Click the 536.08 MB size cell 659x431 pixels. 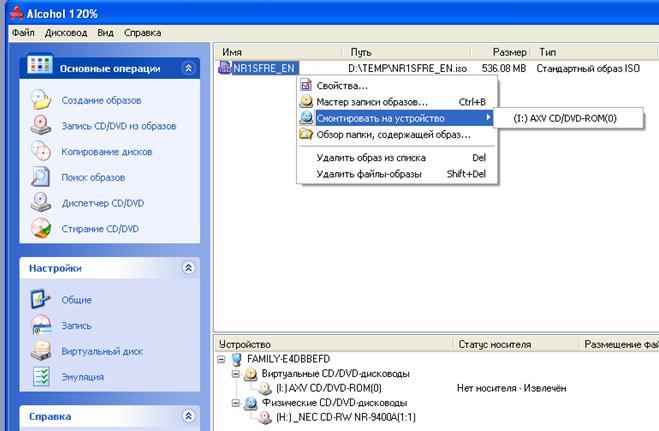(x=503, y=68)
